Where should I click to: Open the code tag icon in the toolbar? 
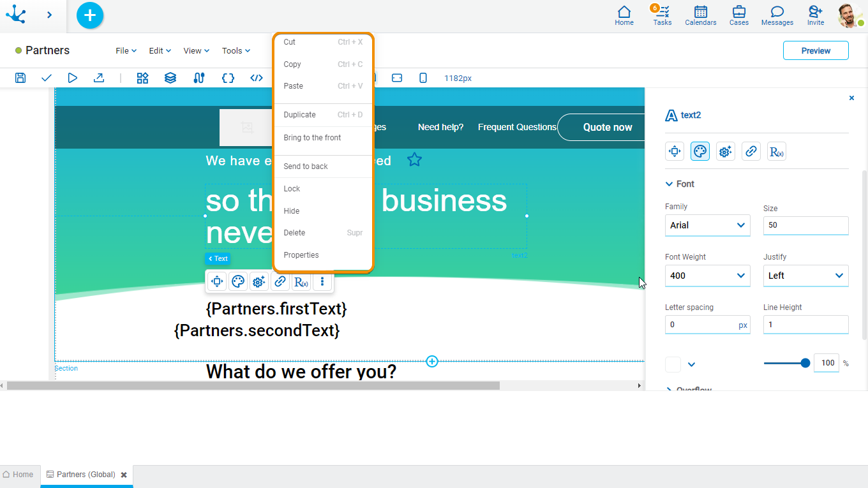click(x=257, y=78)
